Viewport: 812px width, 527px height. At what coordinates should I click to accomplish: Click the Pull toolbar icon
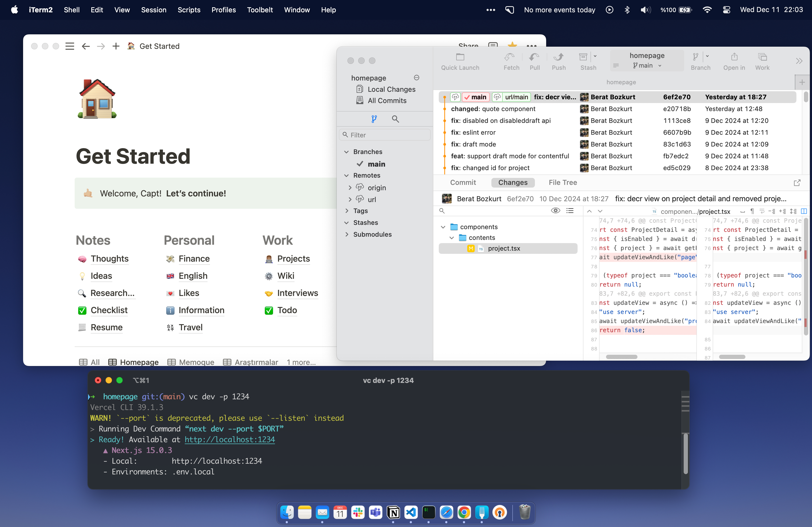(x=534, y=57)
